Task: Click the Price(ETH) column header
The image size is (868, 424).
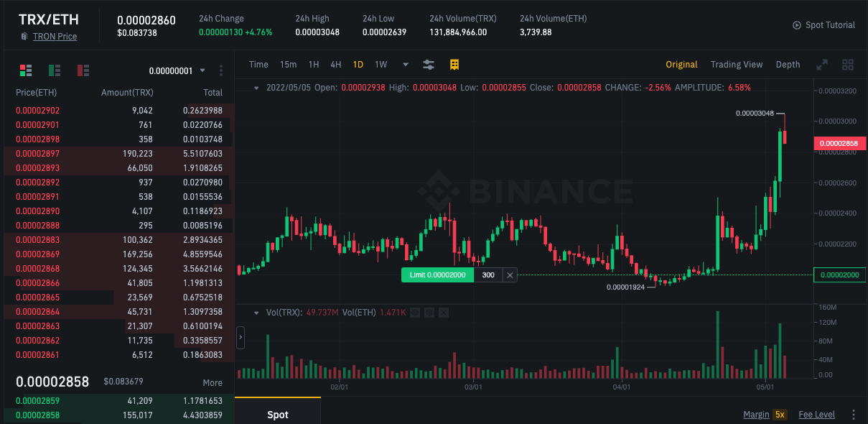Action: (x=36, y=93)
